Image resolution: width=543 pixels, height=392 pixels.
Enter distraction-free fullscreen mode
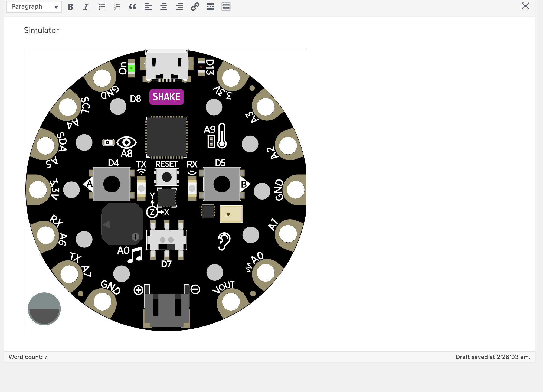[525, 6]
